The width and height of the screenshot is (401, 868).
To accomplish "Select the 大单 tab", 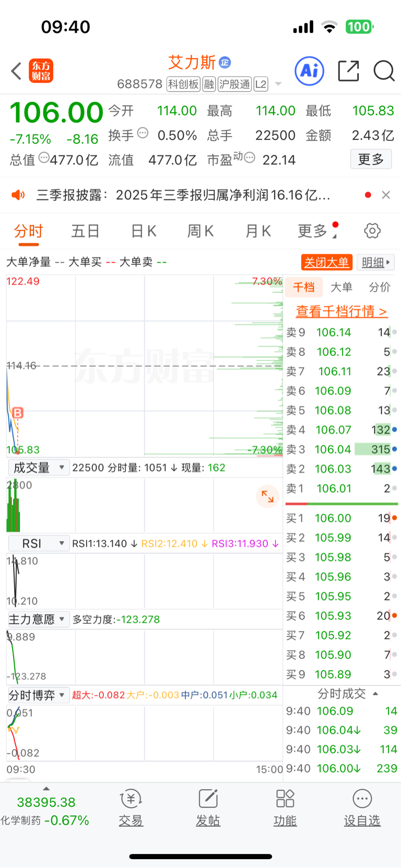I will (x=341, y=287).
